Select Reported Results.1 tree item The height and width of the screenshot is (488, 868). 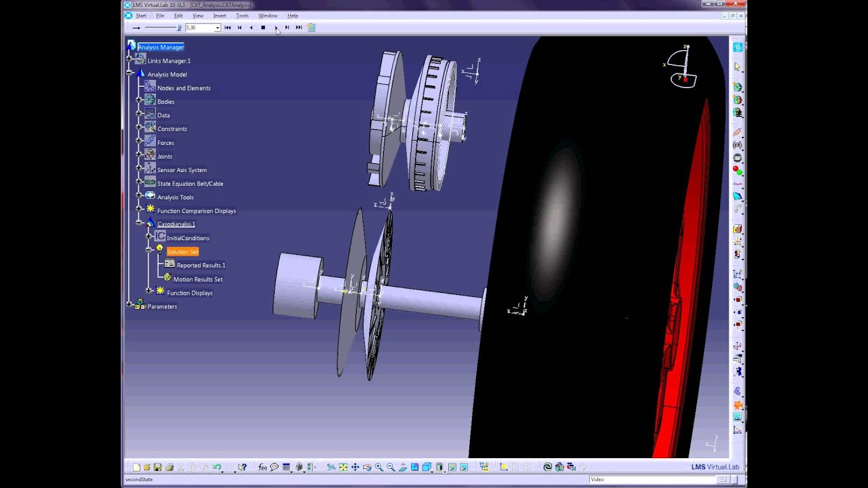[201, 265]
